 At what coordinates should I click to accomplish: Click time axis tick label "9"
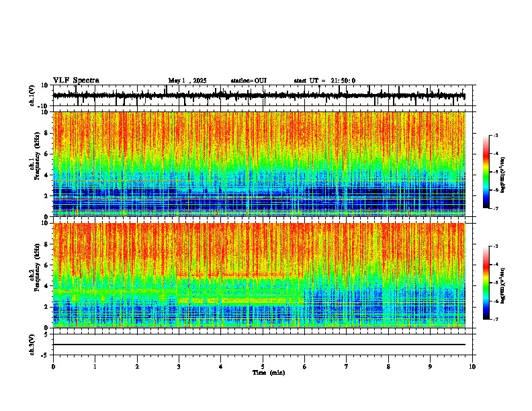pyautogui.click(x=430, y=367)
